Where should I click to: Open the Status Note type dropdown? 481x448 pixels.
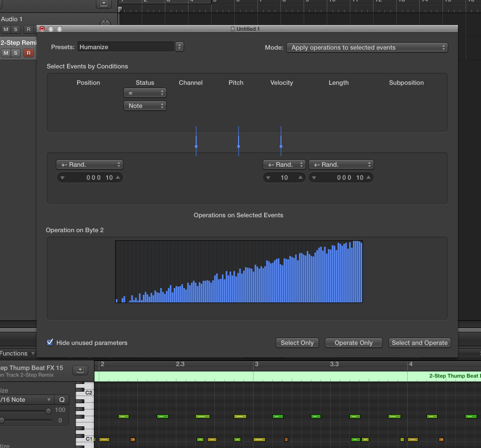145,105
